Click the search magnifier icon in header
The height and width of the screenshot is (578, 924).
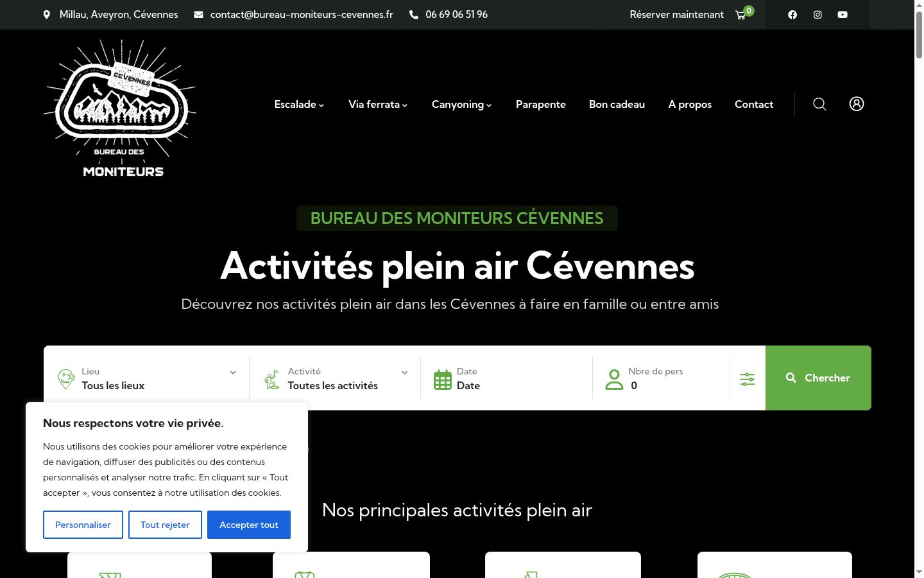(x=819, y=104)
